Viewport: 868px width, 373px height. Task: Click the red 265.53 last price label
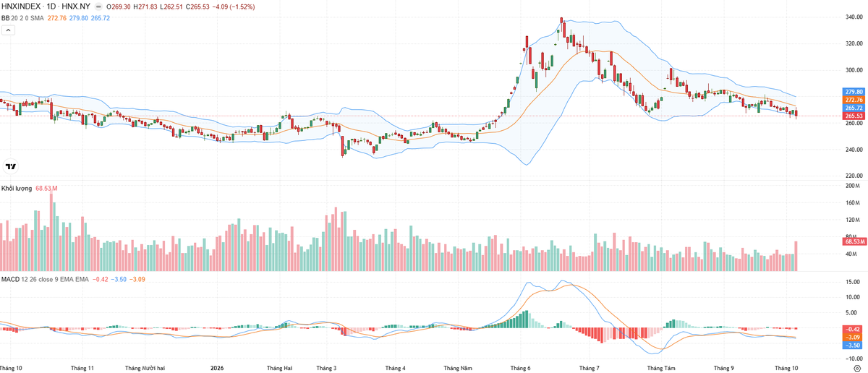pos(854,116)
